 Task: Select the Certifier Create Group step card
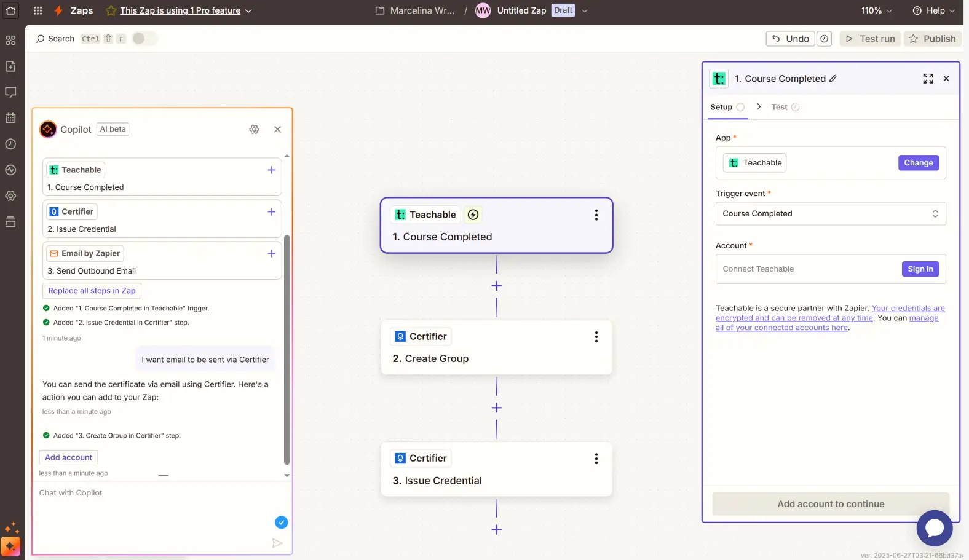click(x=496, y=347)
